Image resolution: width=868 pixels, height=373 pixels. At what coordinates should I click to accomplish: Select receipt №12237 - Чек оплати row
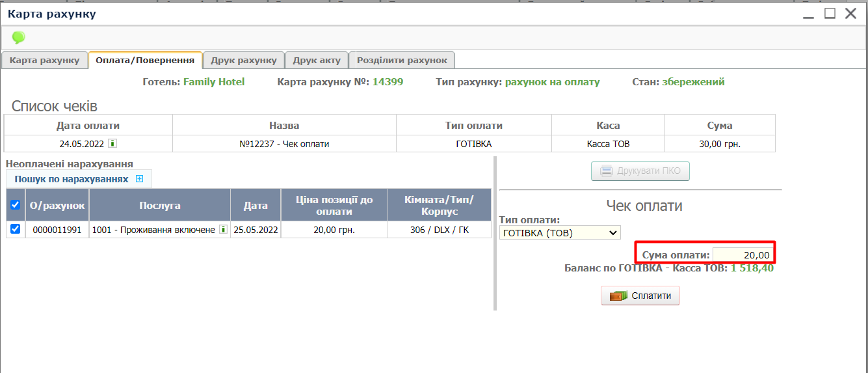(x=284, y=144)
